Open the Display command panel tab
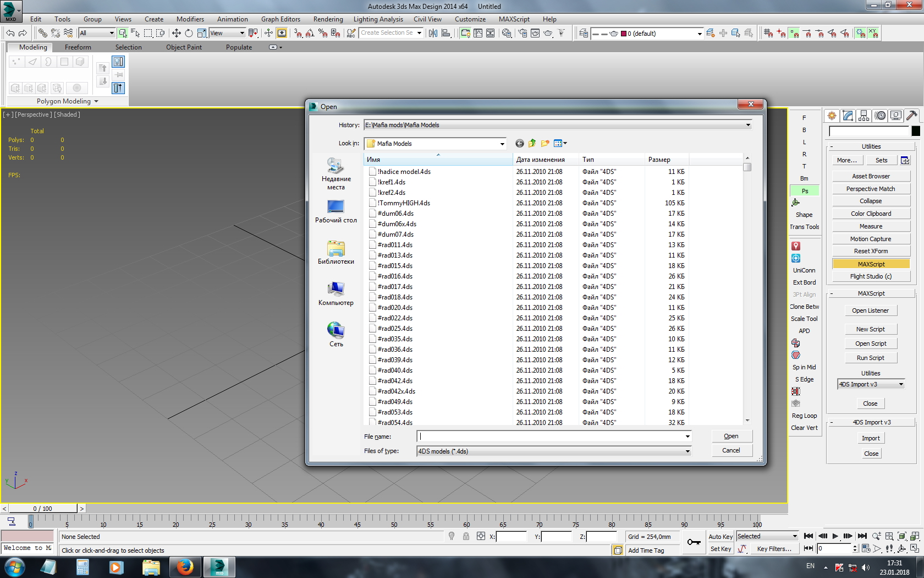This screenshot has height=578, width=924. pyautogui.click(x=896, y=116)
